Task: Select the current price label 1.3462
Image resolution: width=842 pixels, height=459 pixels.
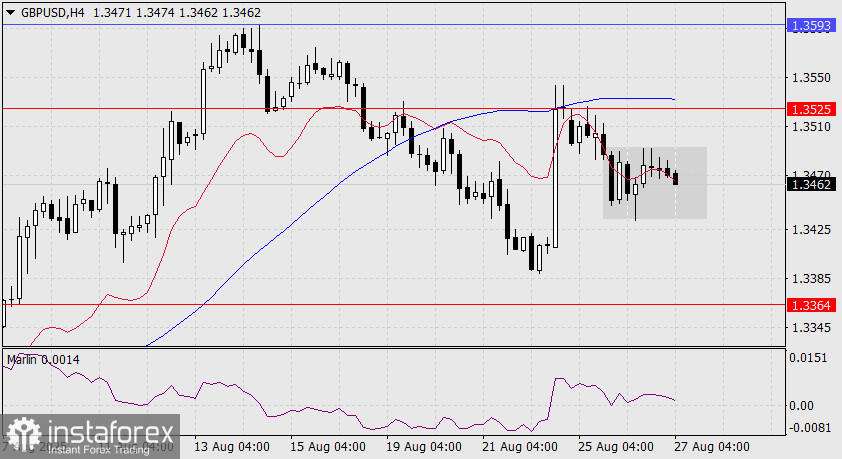Action: pyautogui.click(x=811, y=185)
